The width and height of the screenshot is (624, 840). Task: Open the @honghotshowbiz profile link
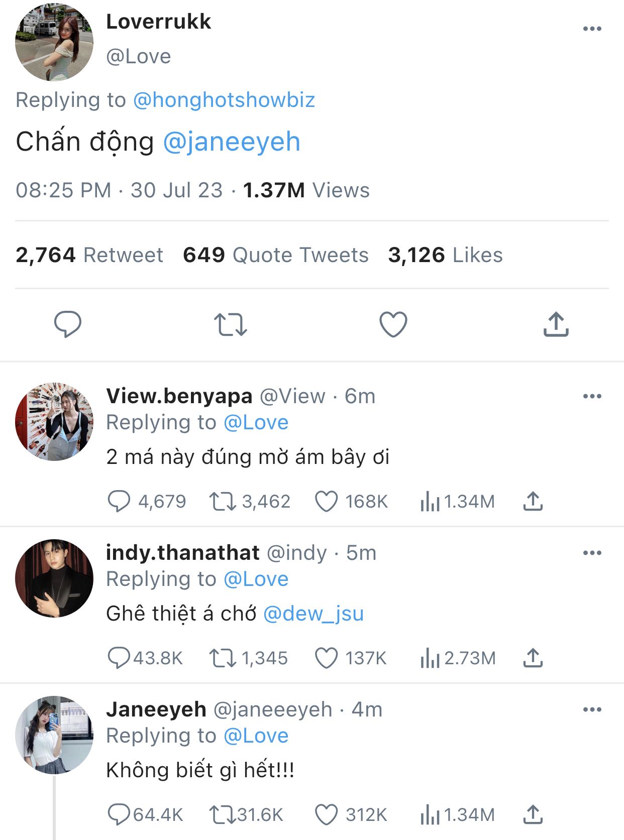pyautogui.click(x=224, y=100)
